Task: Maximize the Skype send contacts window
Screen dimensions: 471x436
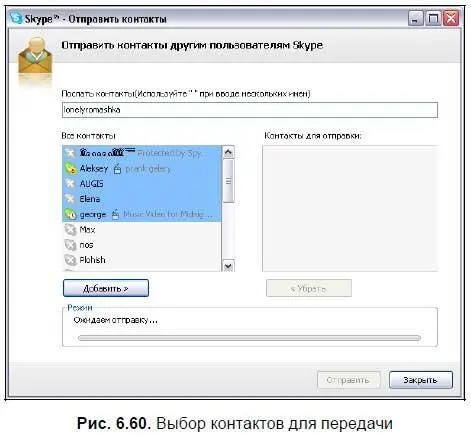Action: [433, 18]
